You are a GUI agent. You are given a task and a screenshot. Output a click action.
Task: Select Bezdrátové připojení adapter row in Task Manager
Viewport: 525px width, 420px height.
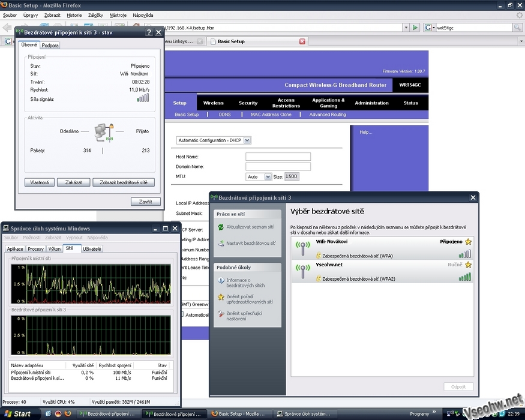pyautogui.click(x=89, y=378)
